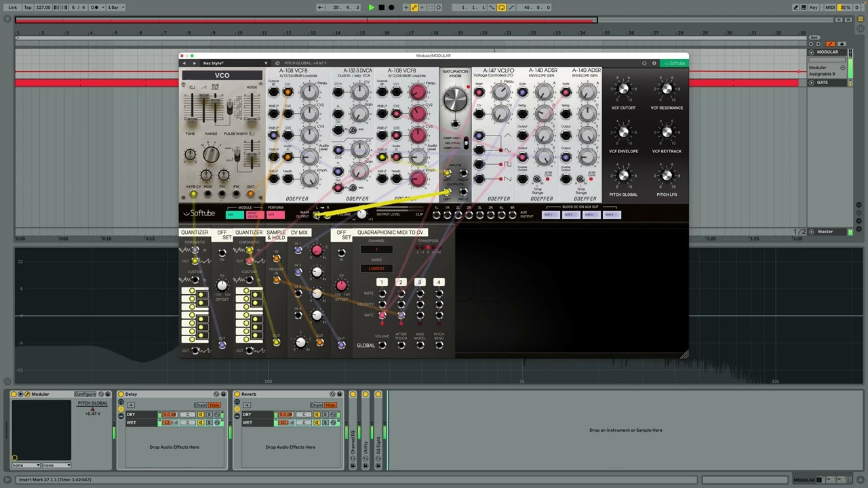Click the GLOBAL volume output jack
The width and height of the screenshot is (868, 488).
pos(382,345)
